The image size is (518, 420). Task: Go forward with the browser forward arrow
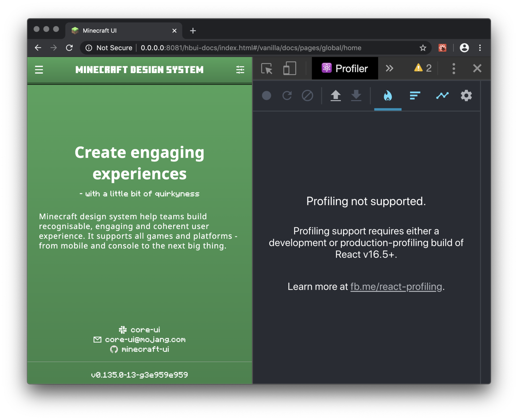tap(54, 48)
